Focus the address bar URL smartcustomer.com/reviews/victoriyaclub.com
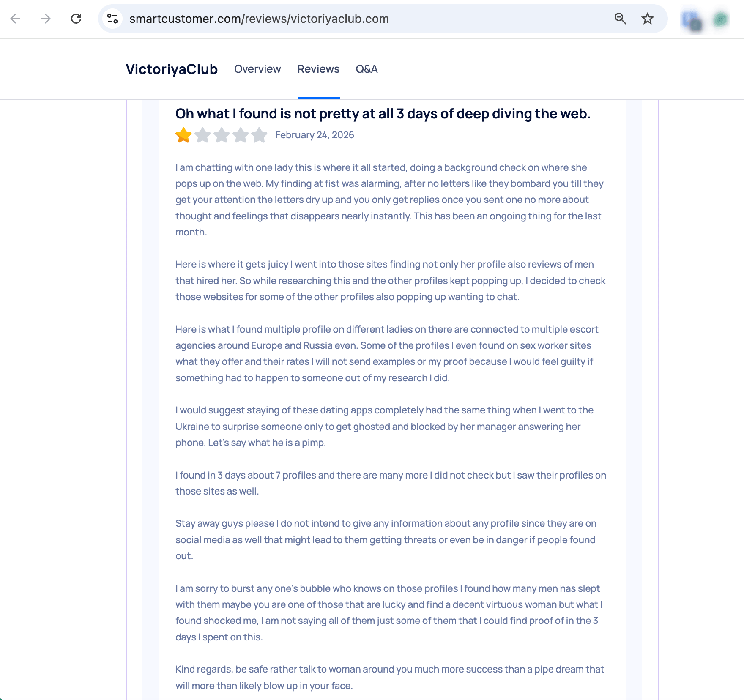744x700 pixels. tap(259, 19)
